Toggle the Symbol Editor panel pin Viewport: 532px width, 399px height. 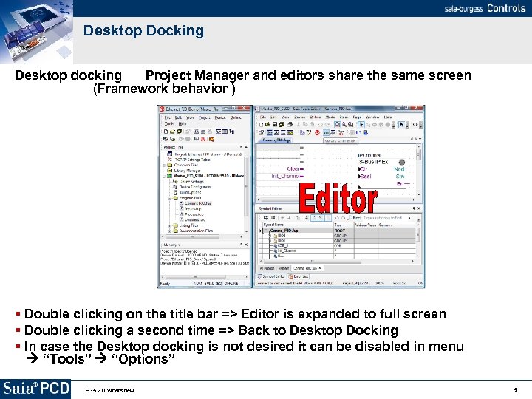pyautogui.click(x=414, y=208)
